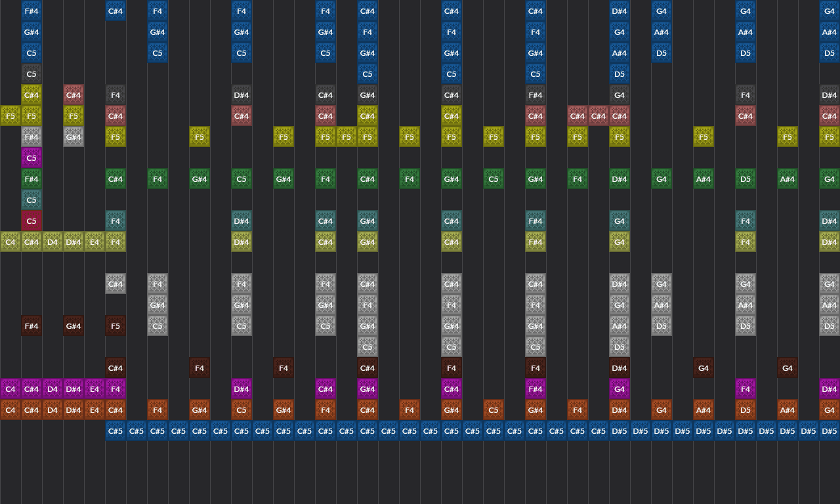Select the magenta C5 note block
Screen dimensions: 840x504
pyautogui.click(x=31, y=158)
